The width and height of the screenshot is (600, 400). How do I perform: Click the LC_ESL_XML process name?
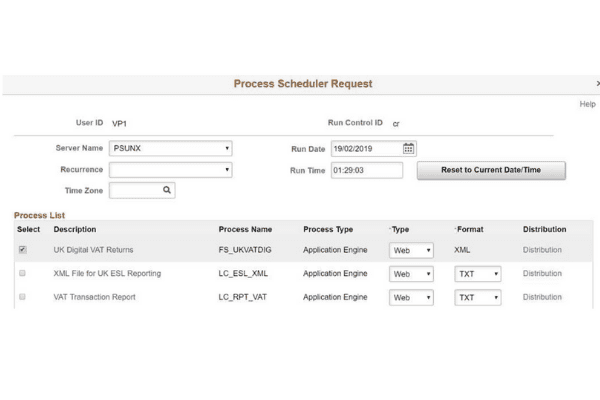[243, 273]
